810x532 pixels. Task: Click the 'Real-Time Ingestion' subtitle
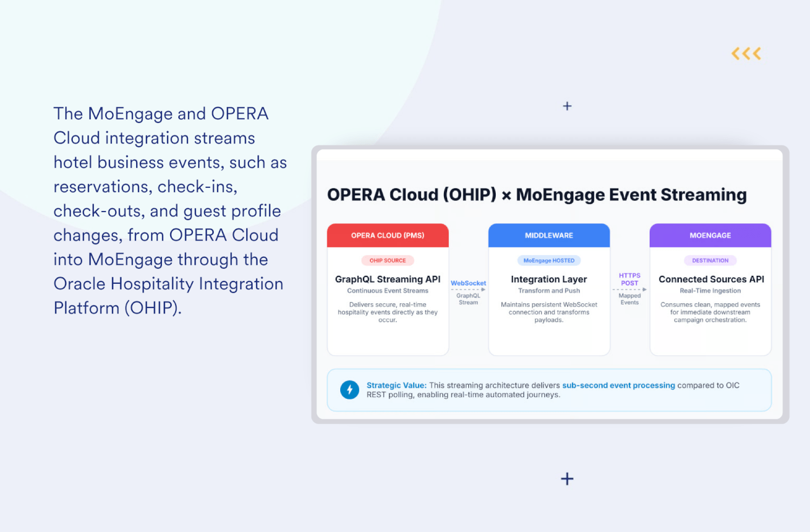click(x=710, y=291)
